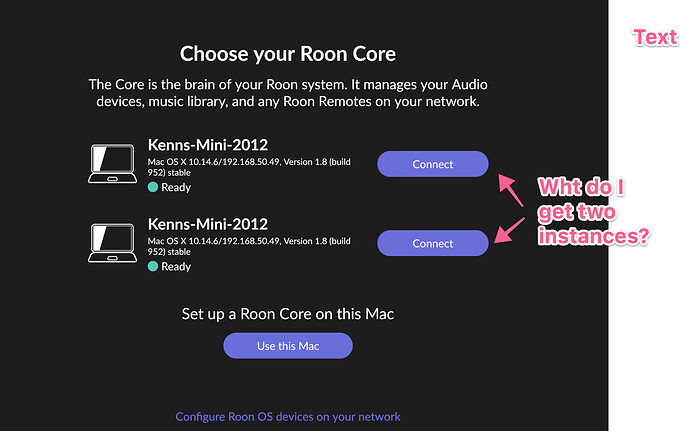The image size is (690, 431).
Task: Click the 'Wht do I get two instances?' annotation
Action: coord(594,212)
